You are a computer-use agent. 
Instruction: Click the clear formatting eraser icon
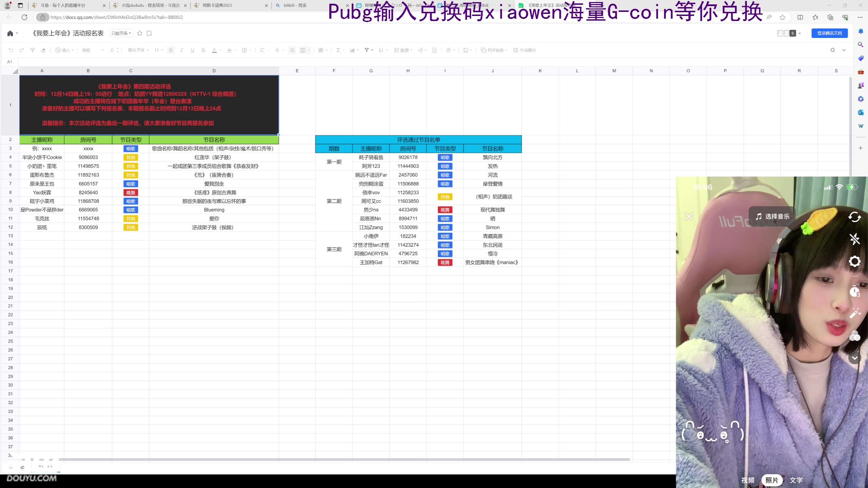tap(43, 50)
